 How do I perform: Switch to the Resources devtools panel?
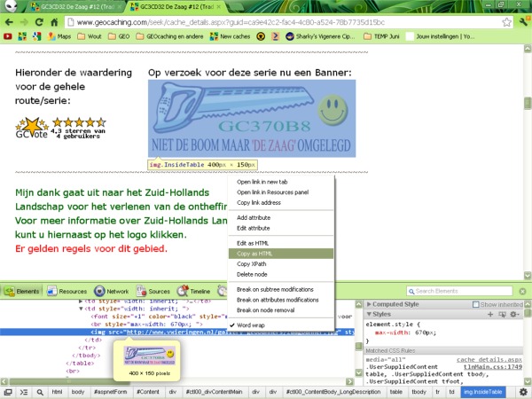click(x=66, y=291)
